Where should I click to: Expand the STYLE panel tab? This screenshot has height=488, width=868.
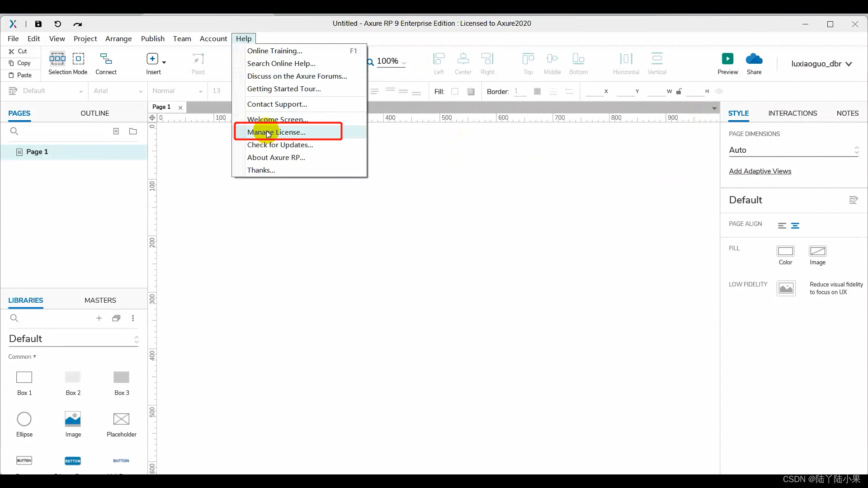pos(739,113)
